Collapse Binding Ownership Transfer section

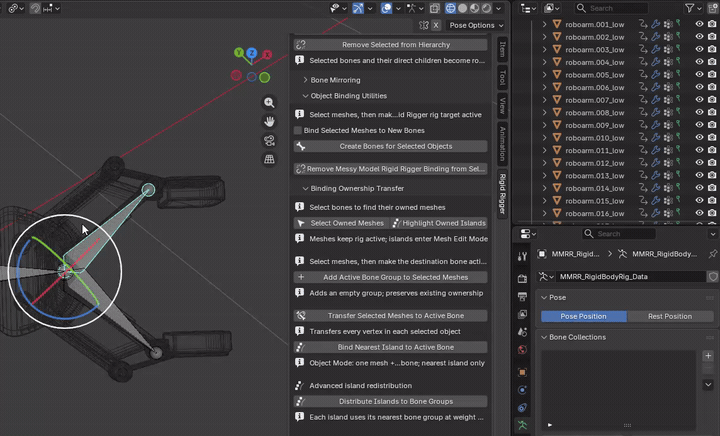[x=305, y=189]
